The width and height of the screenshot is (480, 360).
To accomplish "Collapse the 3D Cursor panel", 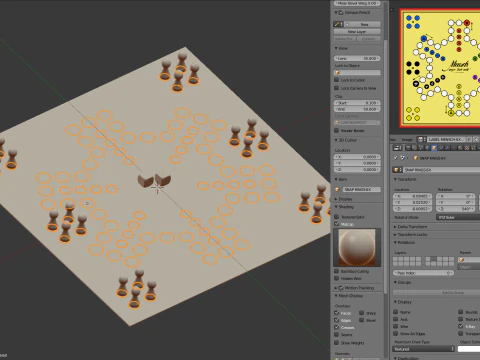I will (x=336, y=140).
